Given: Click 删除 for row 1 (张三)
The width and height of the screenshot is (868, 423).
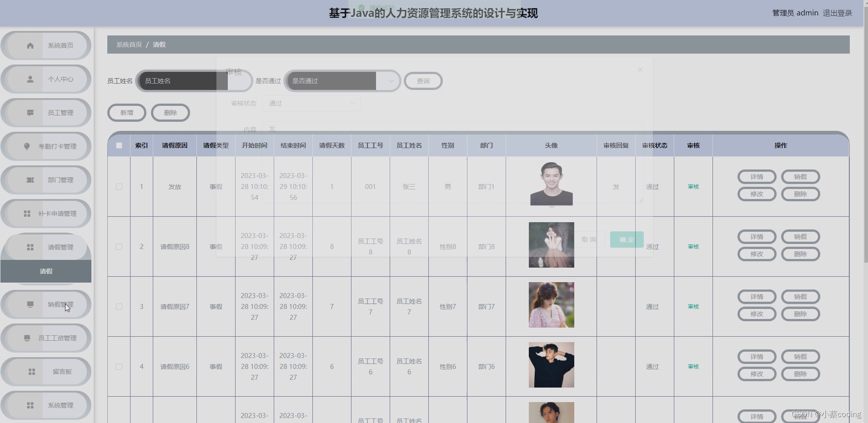Looking at the screenshot, I should pyautogui.click(x=800, y=194).
